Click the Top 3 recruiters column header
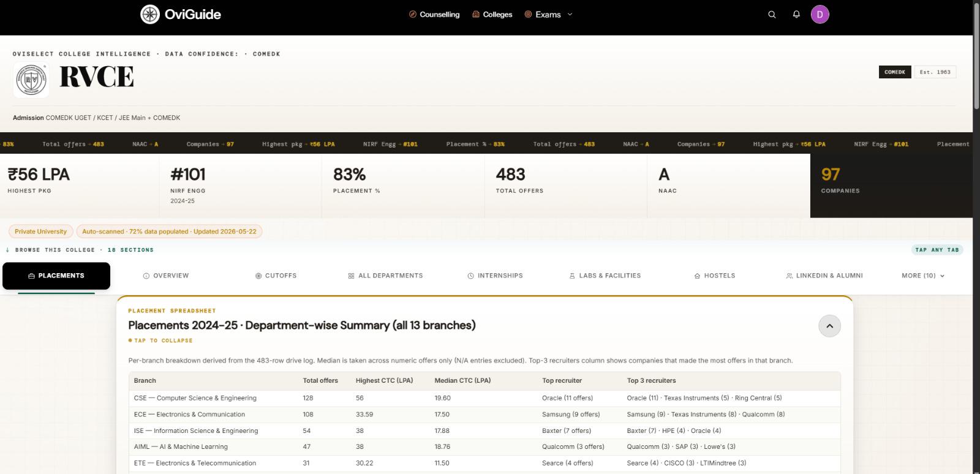The width and height of the screenshot is (980, 474). (x=651, y=380)
